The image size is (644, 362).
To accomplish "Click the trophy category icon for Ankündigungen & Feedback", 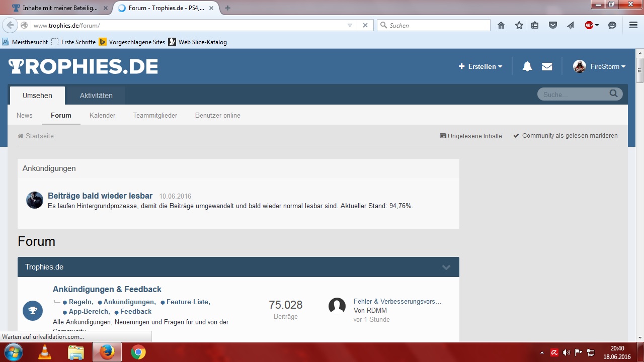I will point(33,310).
